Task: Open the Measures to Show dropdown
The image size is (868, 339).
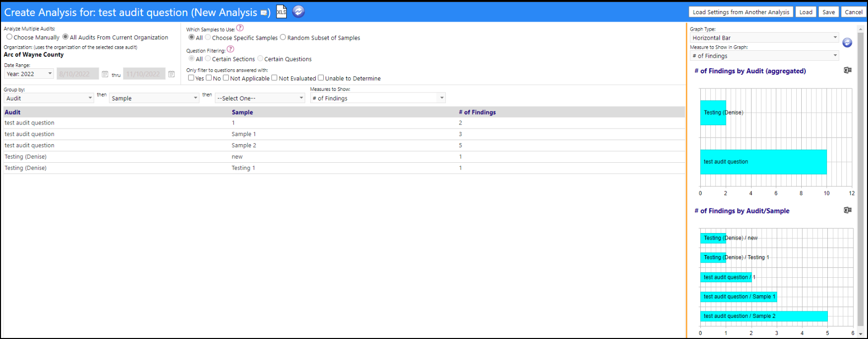Action: tap(378, 98)
